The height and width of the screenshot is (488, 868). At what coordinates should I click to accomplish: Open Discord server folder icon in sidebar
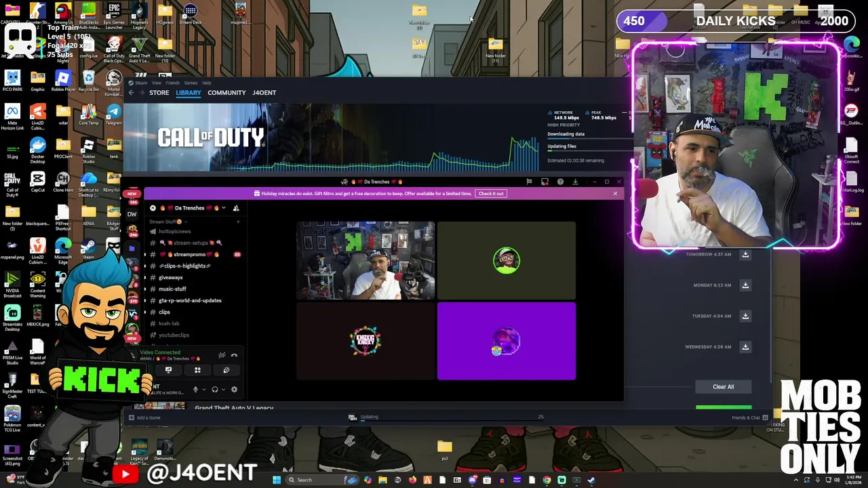[x=133, y=249]
